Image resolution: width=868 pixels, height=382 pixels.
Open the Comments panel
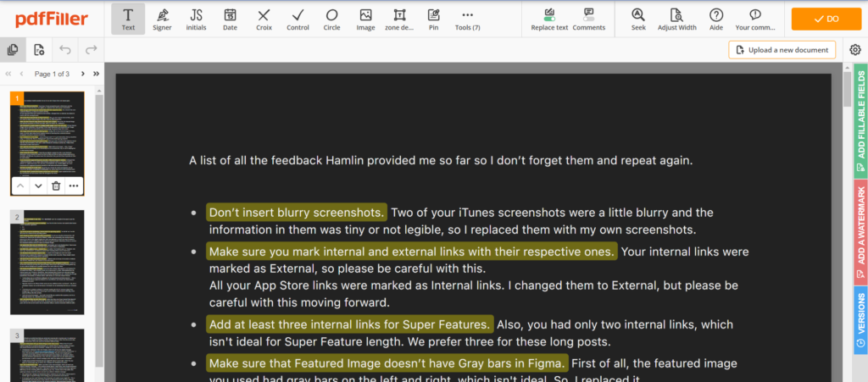tap(588, 19)
